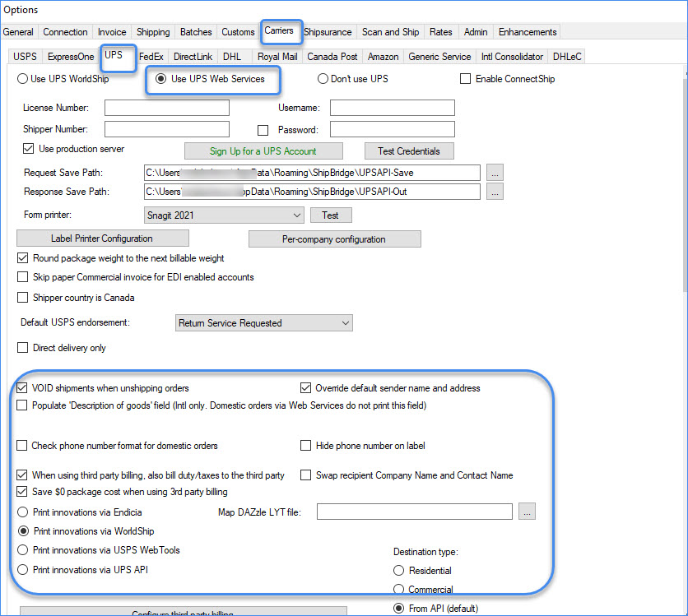The width and height of the screenshot is (688, 616).
Task: Click Sign Up for a UPS Account
Action: click(263, 151)
